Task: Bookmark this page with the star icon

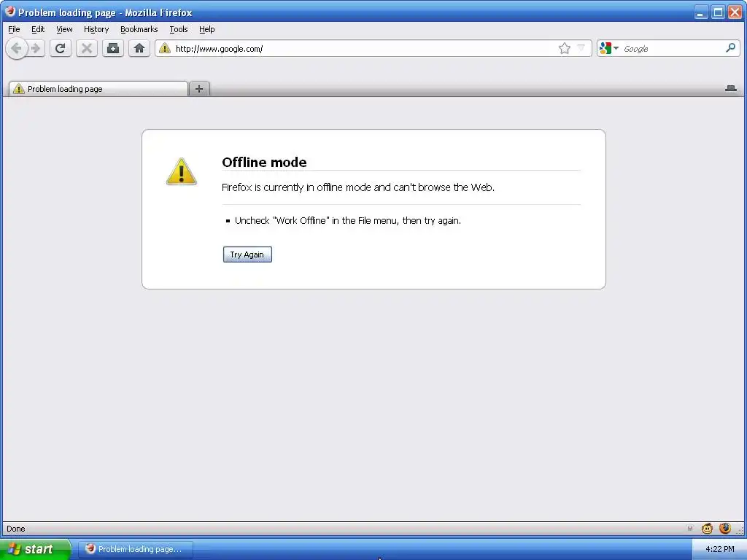Action: coord(565,48)
